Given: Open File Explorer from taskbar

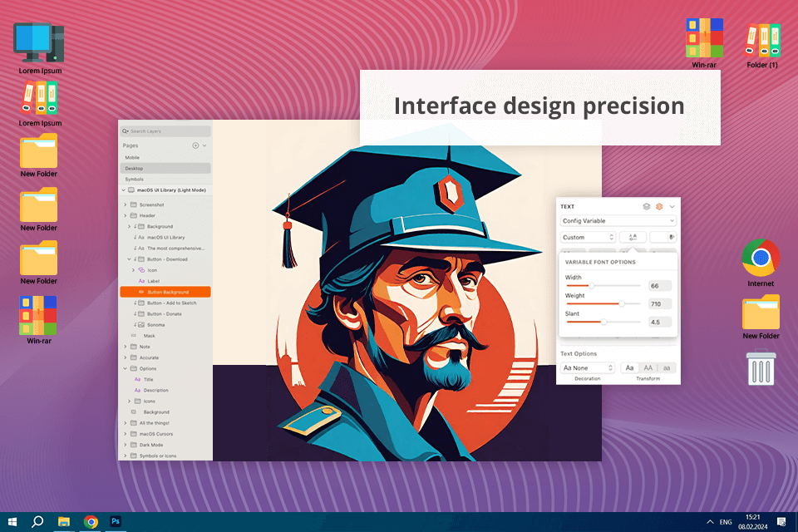Looking at the screenshot, I should [x=64, y=522].
